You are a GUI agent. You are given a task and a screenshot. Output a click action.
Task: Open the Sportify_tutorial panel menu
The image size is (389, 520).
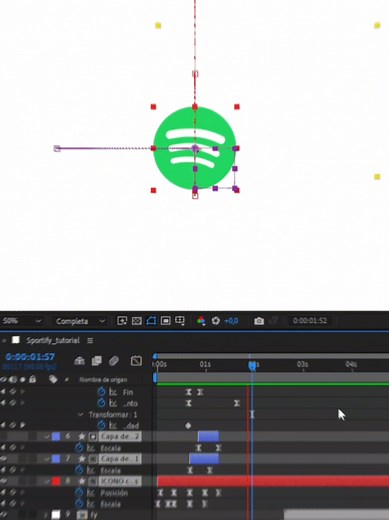coord(90,340)
